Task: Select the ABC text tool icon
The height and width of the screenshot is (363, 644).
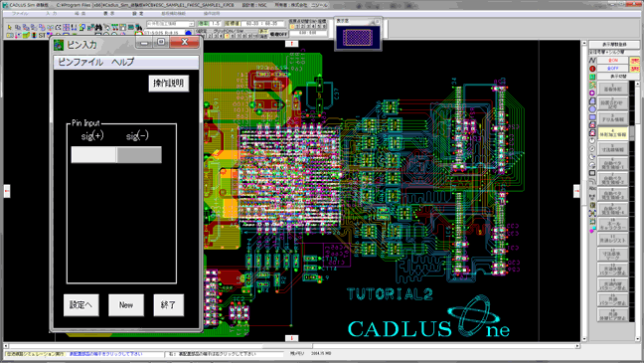Action: tap(592, 189)
